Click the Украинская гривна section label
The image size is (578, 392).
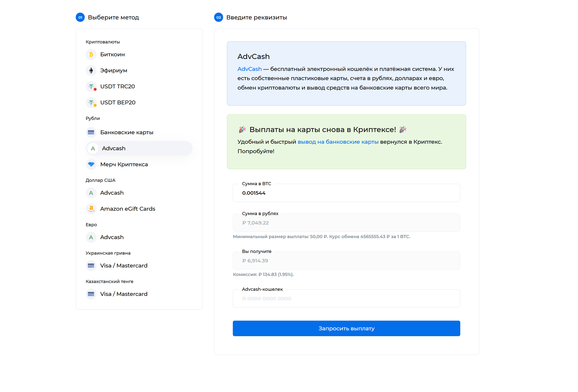(x=108, y=253)
